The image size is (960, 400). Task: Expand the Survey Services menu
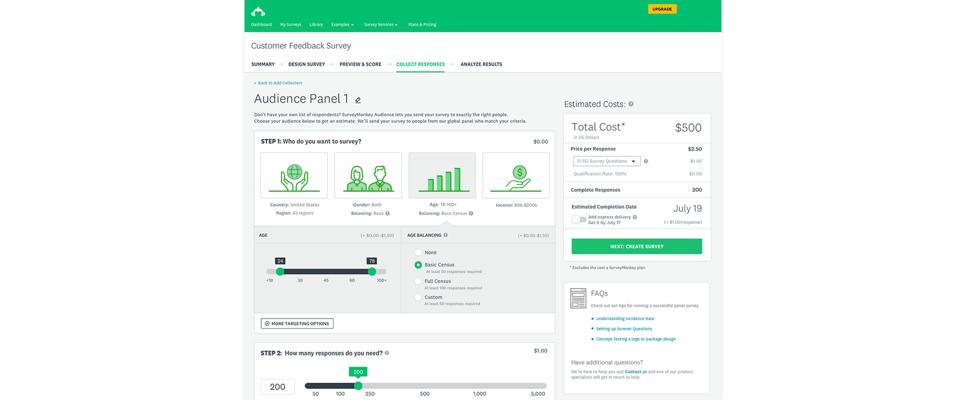click(x=380, y=24)
